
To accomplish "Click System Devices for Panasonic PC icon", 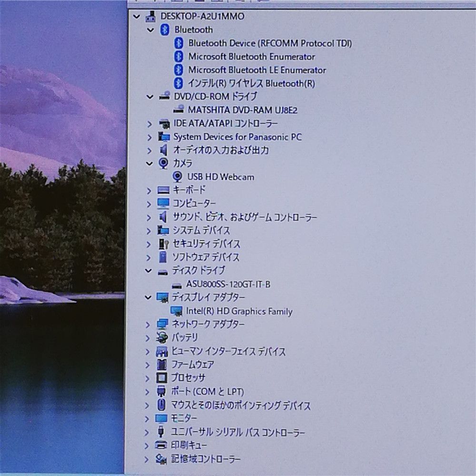I will [x=164, y=137].
